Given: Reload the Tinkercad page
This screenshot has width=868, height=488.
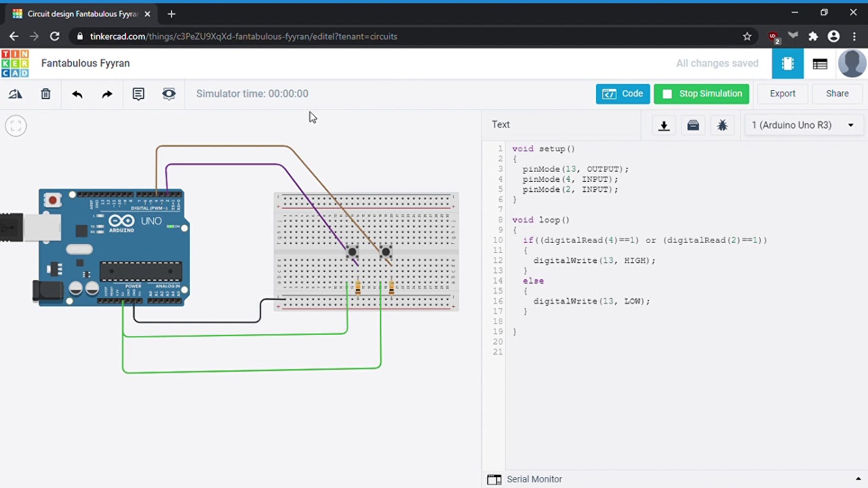Looking at the screenshot, I should tap(55, 37).
